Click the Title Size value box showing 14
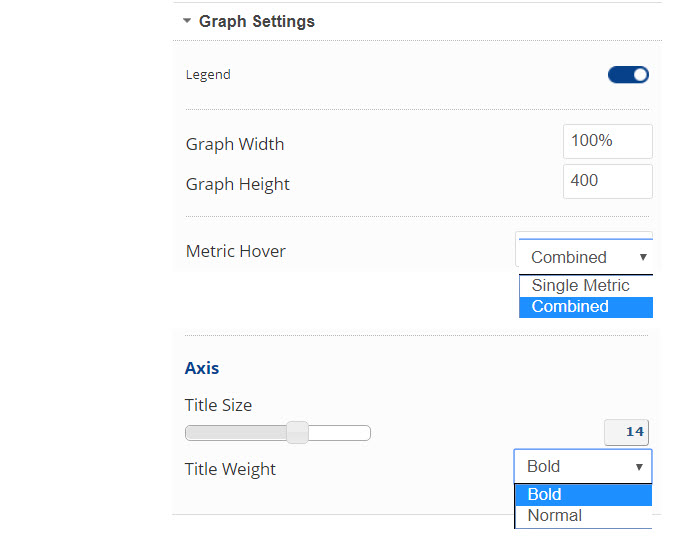675x547 pixels. 627,432
